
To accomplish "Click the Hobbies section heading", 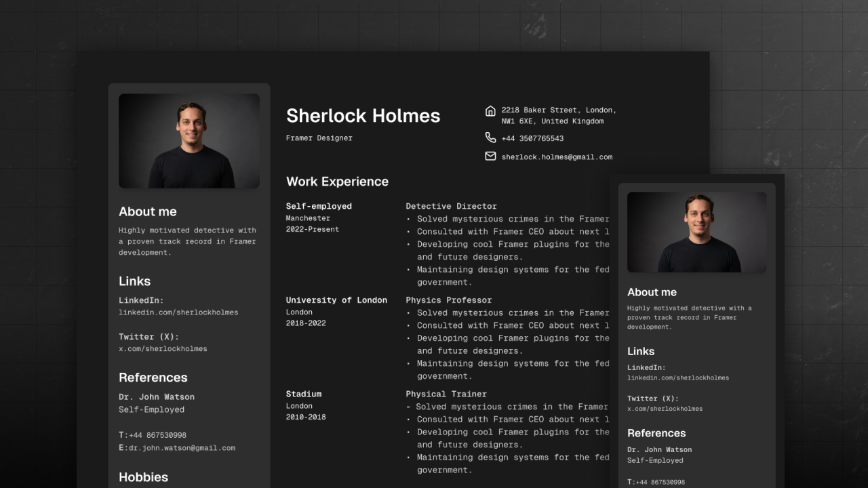I will pos(143,477).
